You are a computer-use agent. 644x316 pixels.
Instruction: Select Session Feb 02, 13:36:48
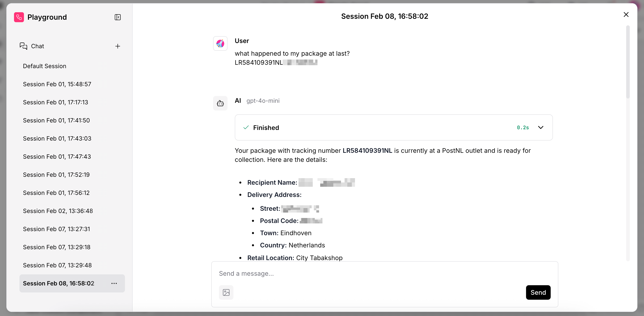(58, 211)
